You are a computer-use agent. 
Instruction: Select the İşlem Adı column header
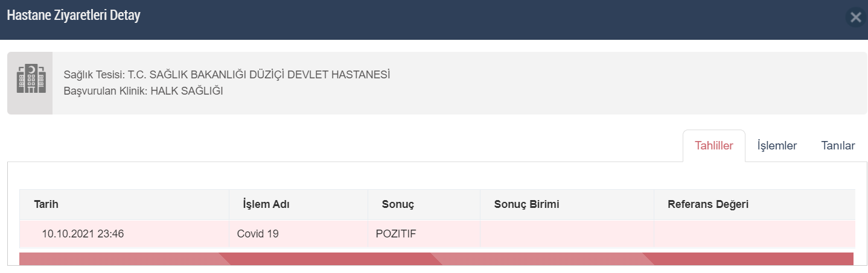point(299,204)
